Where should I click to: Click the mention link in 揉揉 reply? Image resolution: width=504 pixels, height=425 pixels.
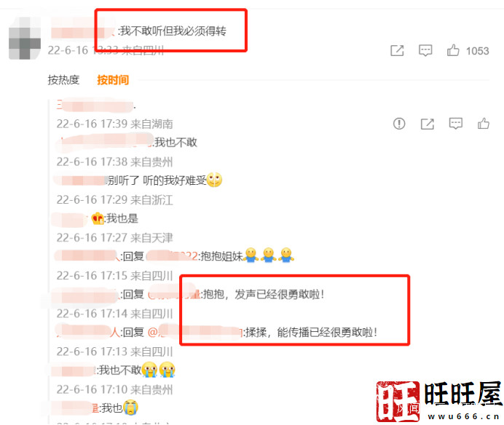(x=195, y=332)
